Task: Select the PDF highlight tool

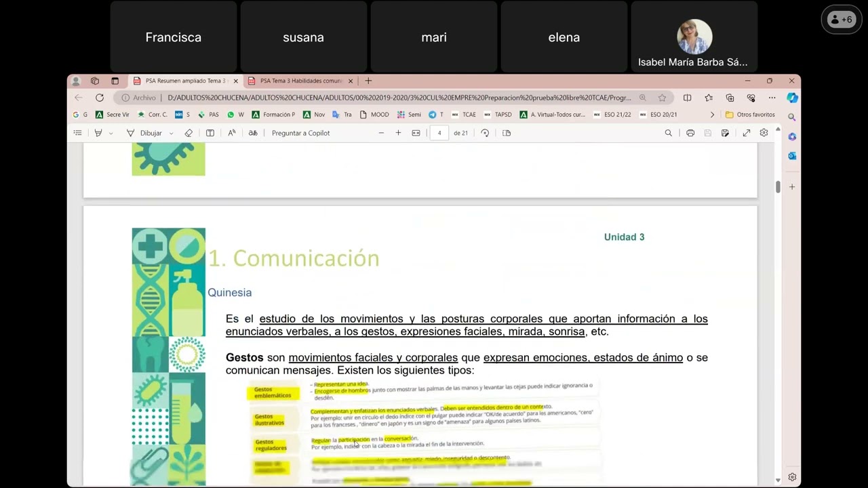Action: [x=98, y=133]
